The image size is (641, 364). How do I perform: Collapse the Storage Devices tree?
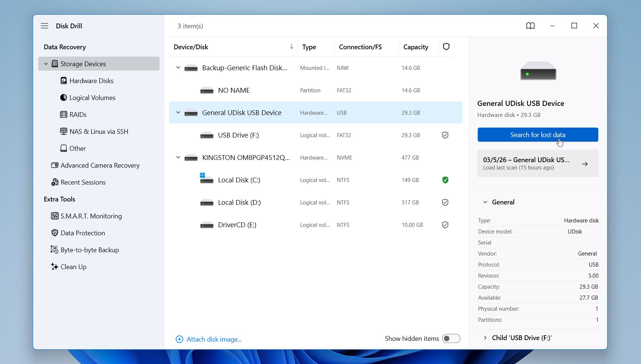point(46,64)
